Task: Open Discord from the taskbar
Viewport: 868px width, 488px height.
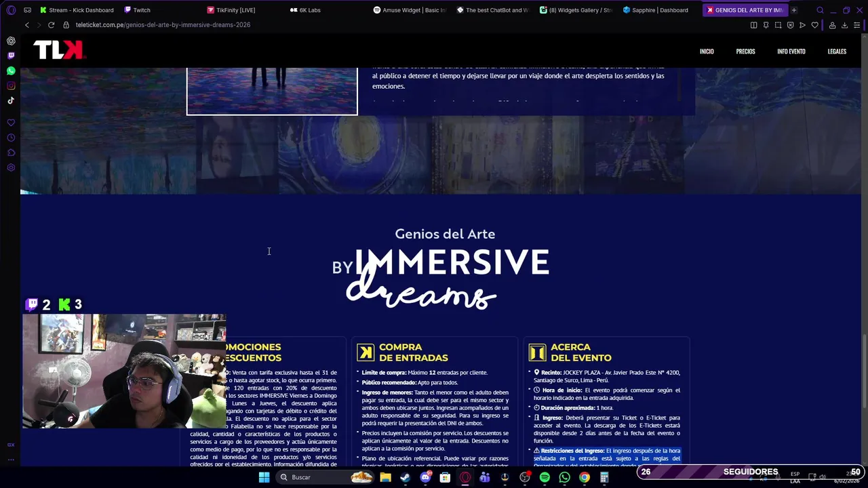Action: 425,477
